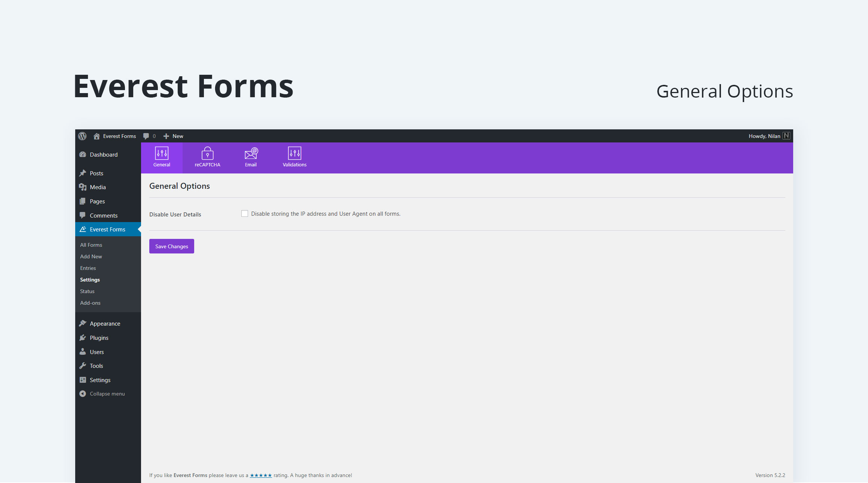Click the Comments menu icon
The height and width of the screenshot is (483, 868).
pos(83,215)
